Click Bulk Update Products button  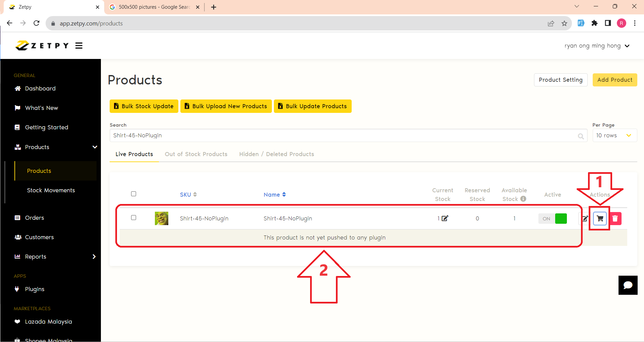[x=313, y=106]
